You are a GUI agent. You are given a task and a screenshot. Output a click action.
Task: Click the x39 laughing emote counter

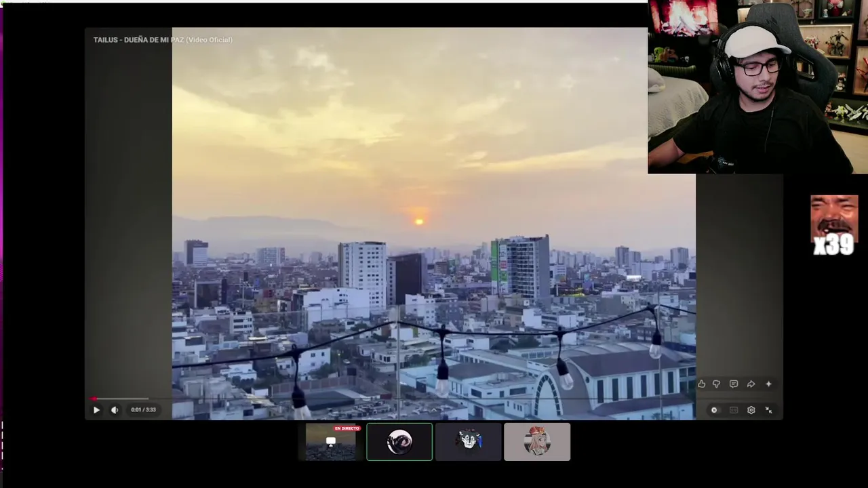834,226
